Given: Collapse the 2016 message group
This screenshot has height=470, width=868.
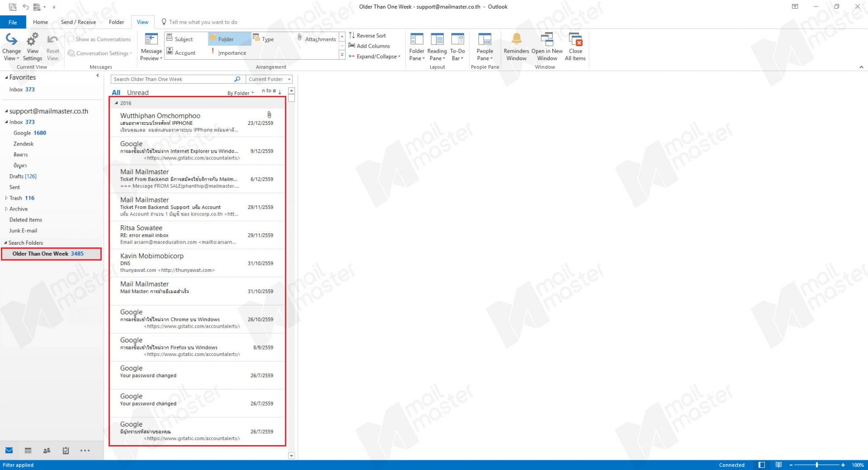Looking at the screenshot, I should coord(117,103).
